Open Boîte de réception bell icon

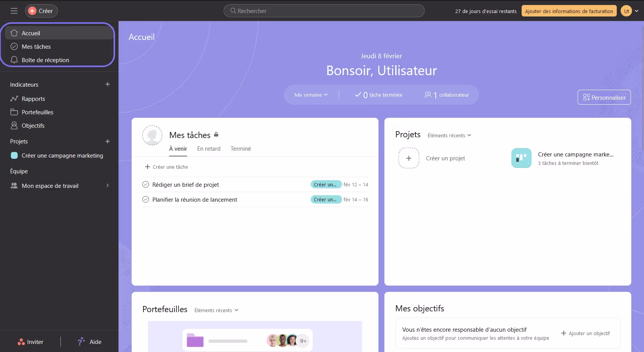[x=14, y=60]
